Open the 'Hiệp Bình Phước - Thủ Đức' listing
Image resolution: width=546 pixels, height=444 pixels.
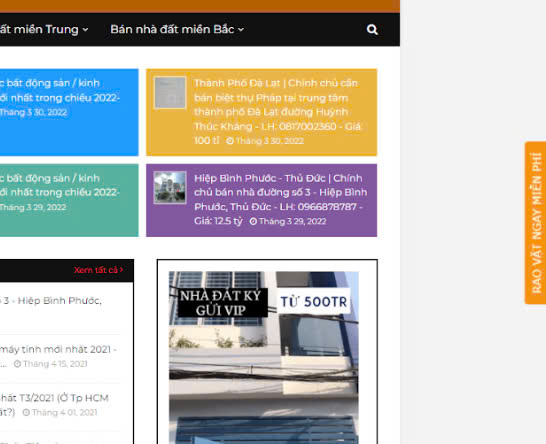pos(280,200)
